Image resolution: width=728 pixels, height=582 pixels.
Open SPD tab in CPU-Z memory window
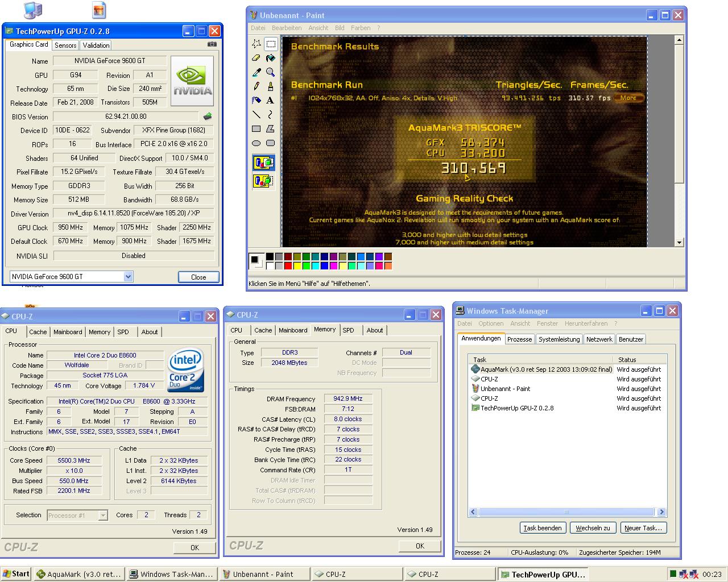point(349,330)
